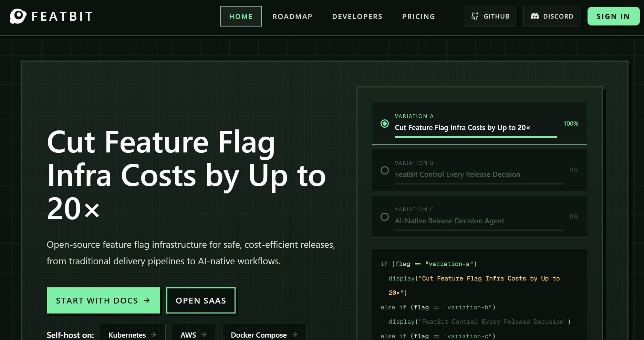The image size is (644, 340).
Task: Click the arrow next to Docker Compose
Action: [294, 334]
